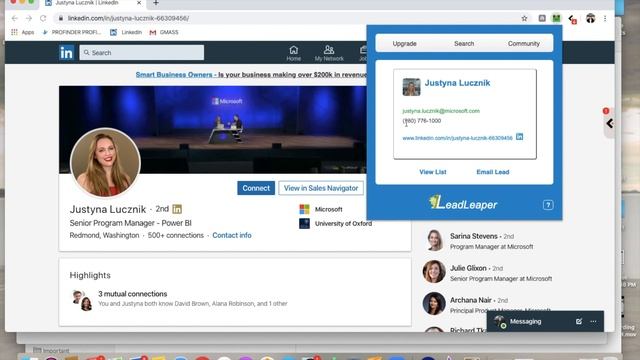Open Chrome three-dot menu
This screenshot has width=640, height=360.
click(x=605, y=18)
